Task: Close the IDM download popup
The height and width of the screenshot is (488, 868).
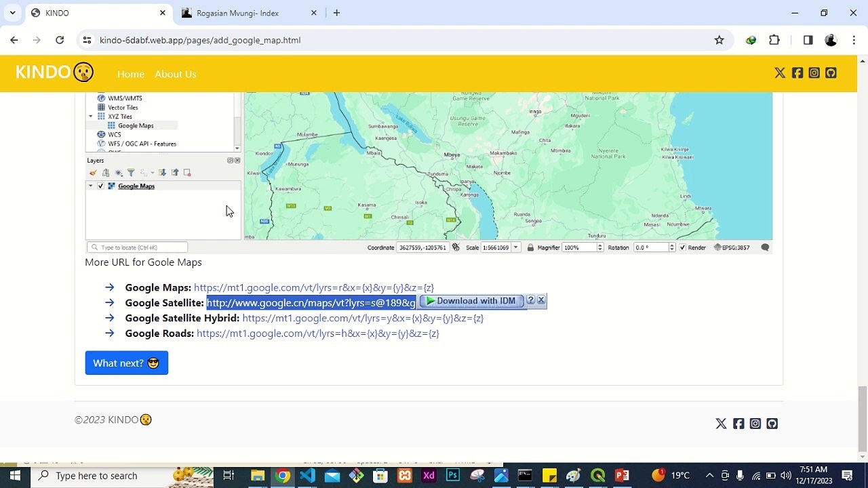Action: click(541, 300)
